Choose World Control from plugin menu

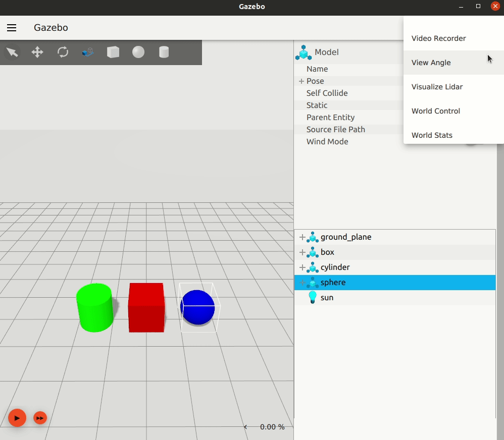coord(453,111)
